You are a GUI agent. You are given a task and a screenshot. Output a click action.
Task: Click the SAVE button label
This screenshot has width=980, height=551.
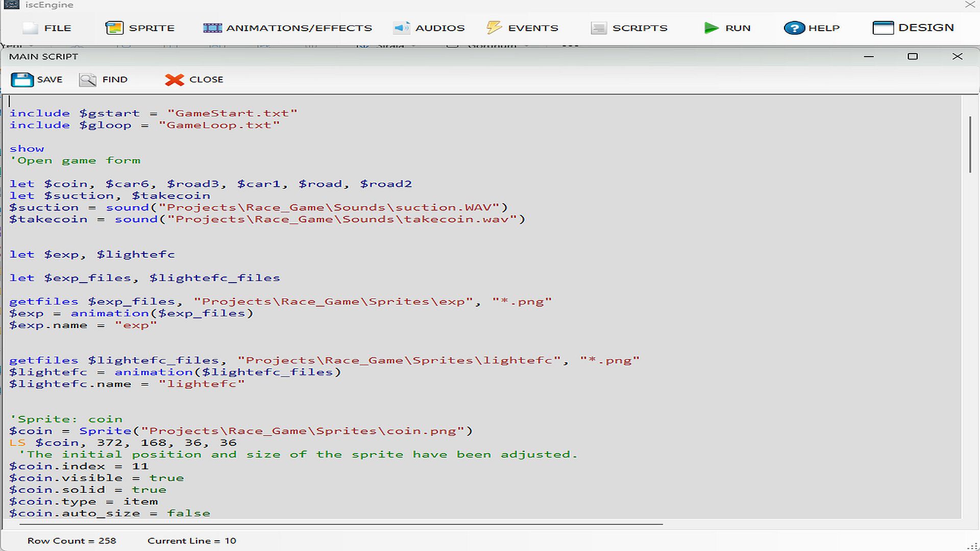coord(50,80)
